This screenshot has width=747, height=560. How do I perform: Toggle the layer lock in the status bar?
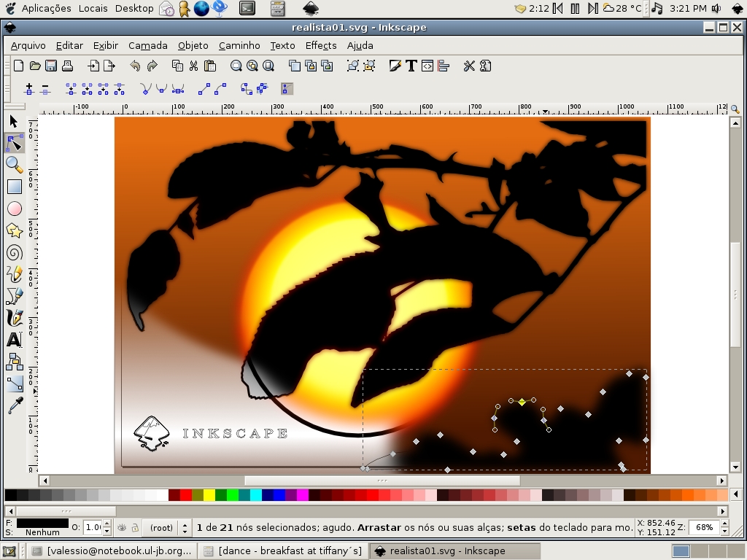(134, 526)
